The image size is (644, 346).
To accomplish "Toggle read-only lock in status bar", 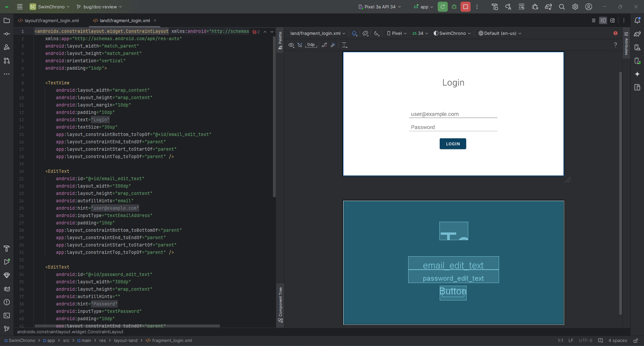I will click(x=636, y=340).
